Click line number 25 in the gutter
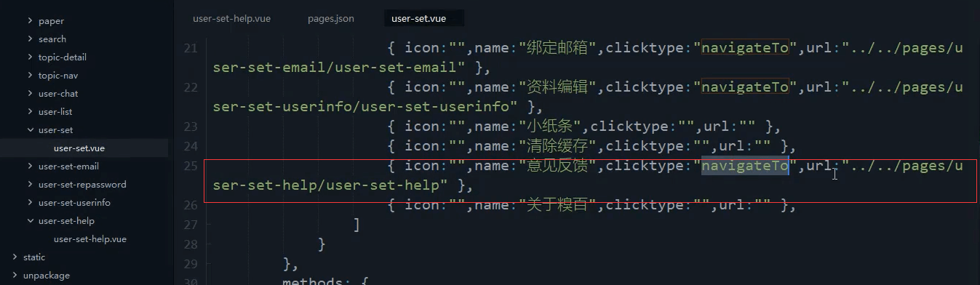The height and width of the screenshot is (285, 980). click(190, 166)
